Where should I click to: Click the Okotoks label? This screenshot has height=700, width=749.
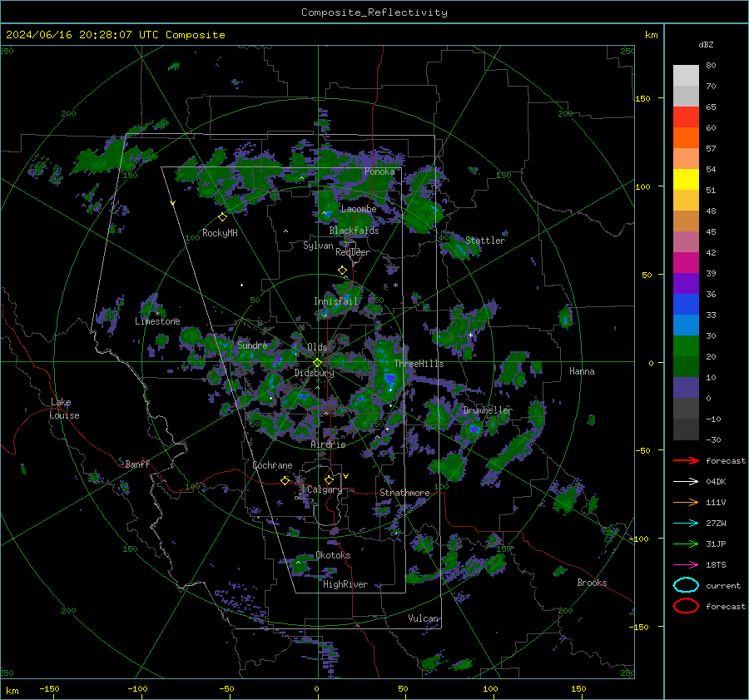click(x=333, y=555)
